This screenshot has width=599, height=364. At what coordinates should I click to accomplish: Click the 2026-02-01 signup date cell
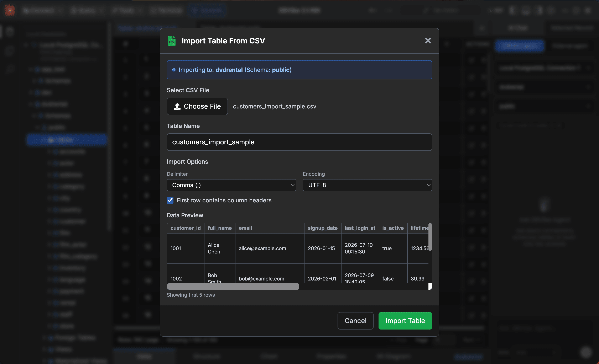tap(323, 274)
